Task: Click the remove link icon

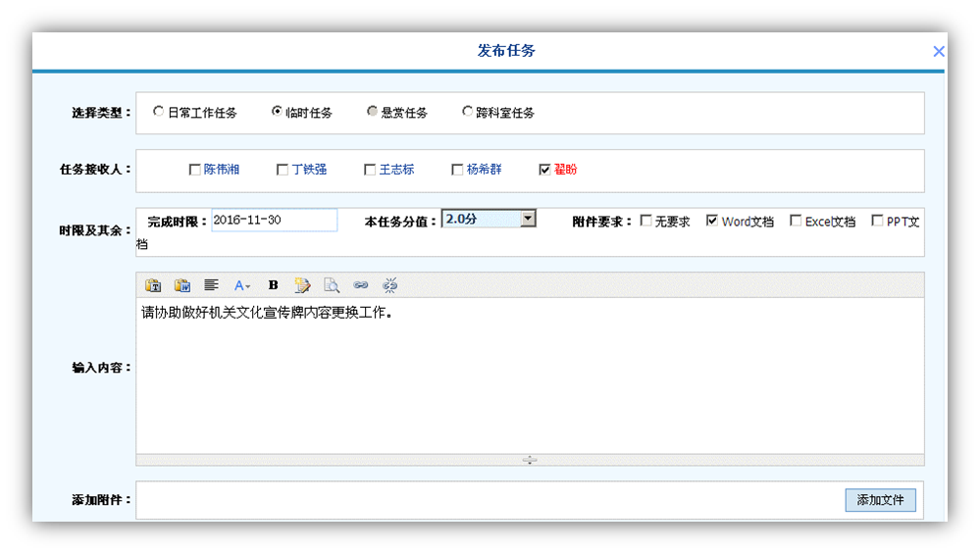Action: [390, 285]
